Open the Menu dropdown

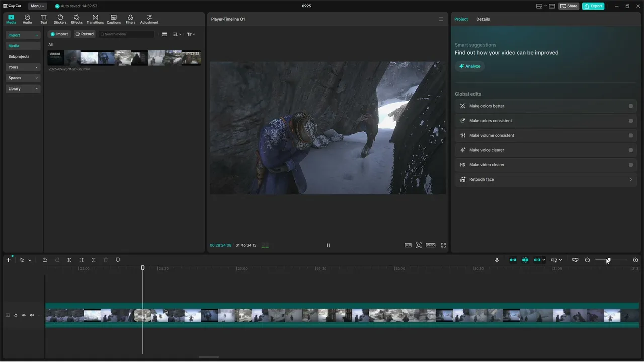click(37, 6)
